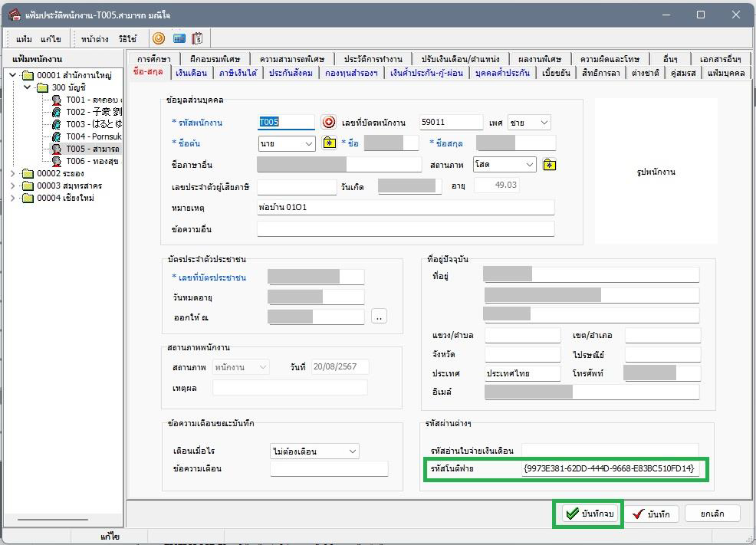Open the ประกันสังคม tab
Image resolution: width=756 pixels, height=545 pixels.
[290, 73]
